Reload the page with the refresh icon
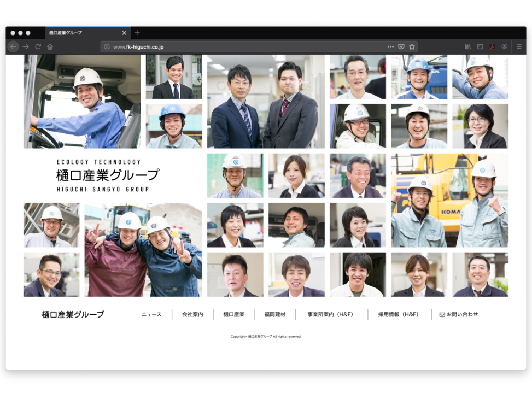532x399 pixels. (x=38, y=47)
